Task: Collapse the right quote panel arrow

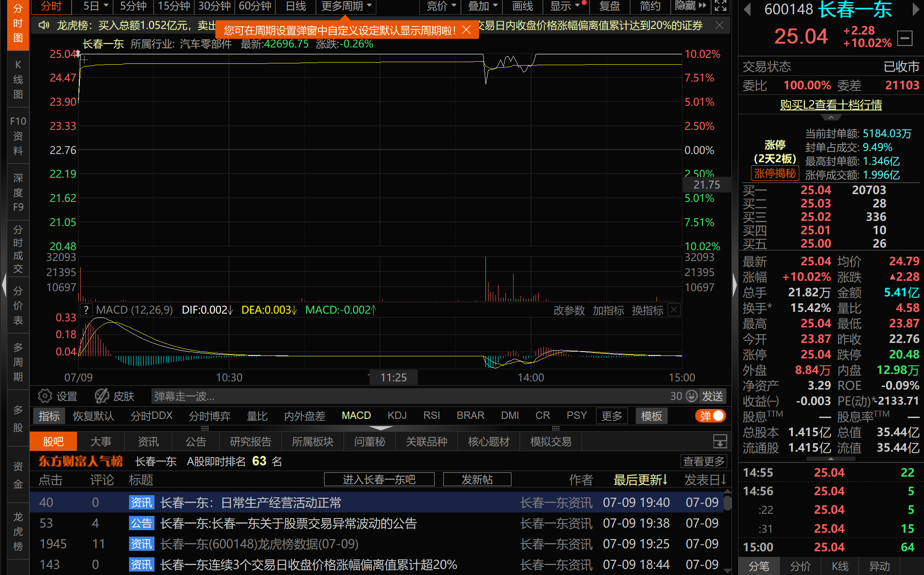Action: click(735, 285)
